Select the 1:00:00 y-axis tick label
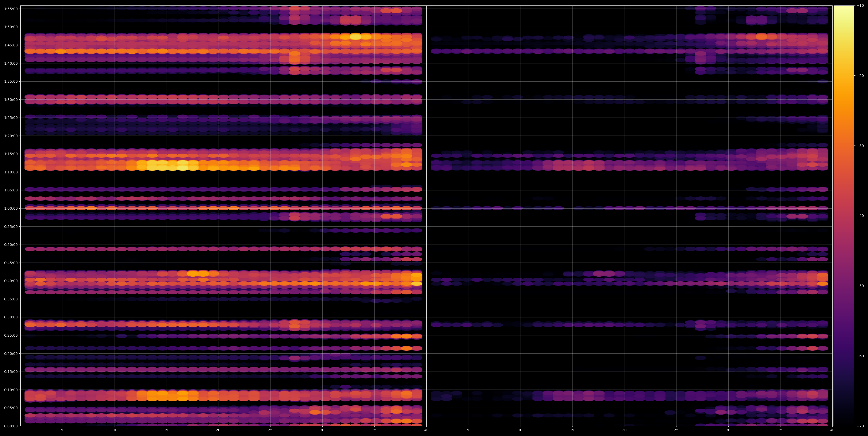The width and height of the screenshot is (868, 436). (x=11, y=208)
